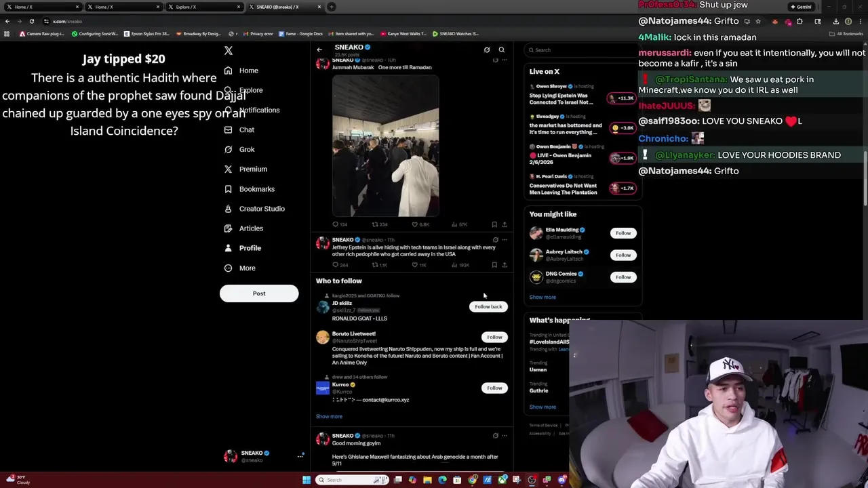Screen dimensions: 868x488
Task: Join Owen Shroyer's live with +11.3K listeners
Action: click(x=621, y=98)
